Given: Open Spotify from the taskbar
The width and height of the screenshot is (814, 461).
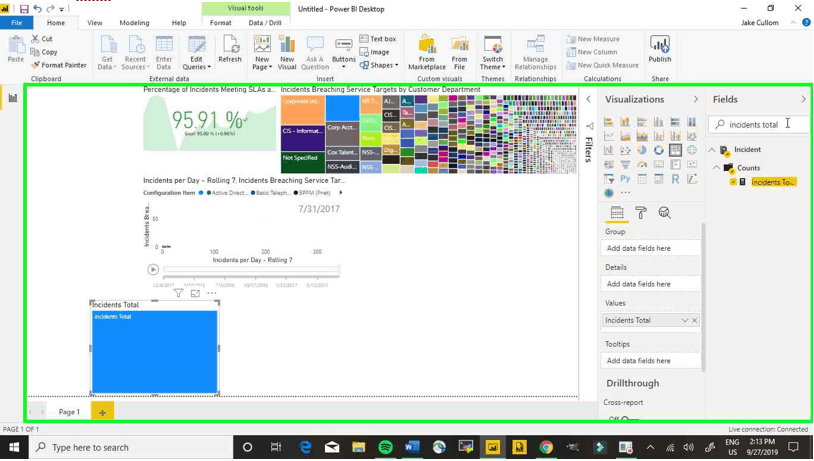Looking at the screenshot, I should [385, 447].
